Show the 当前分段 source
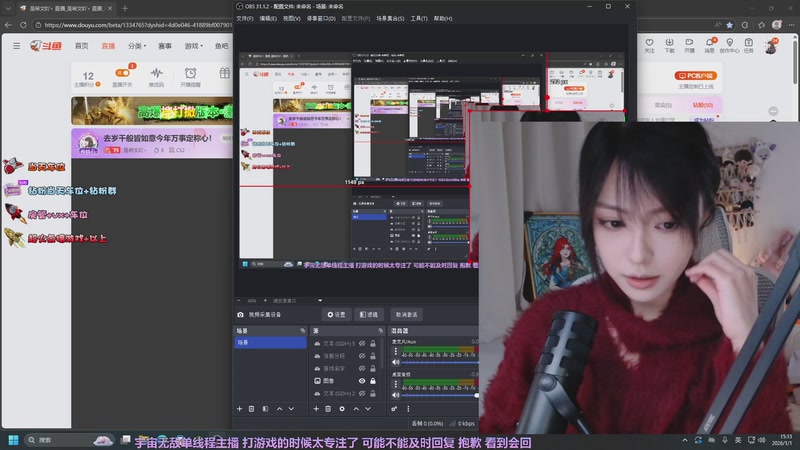800x450 pixels. 362,356
